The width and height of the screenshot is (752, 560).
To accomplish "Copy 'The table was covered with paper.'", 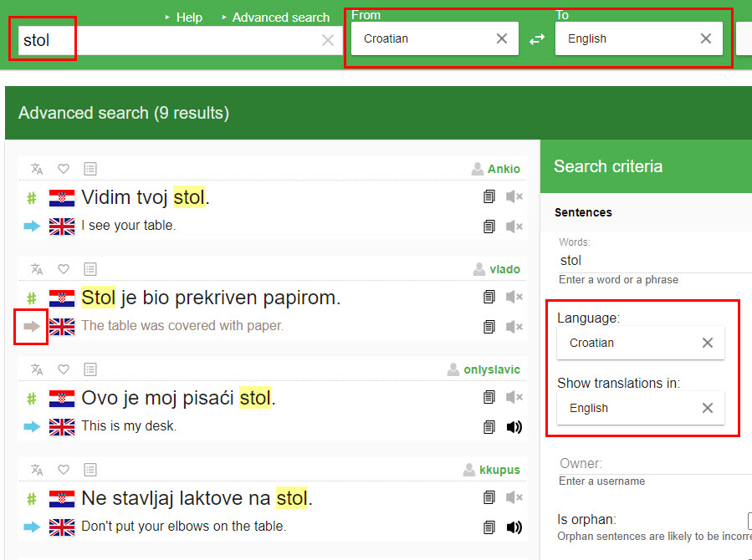I will (x=489, y=327).
